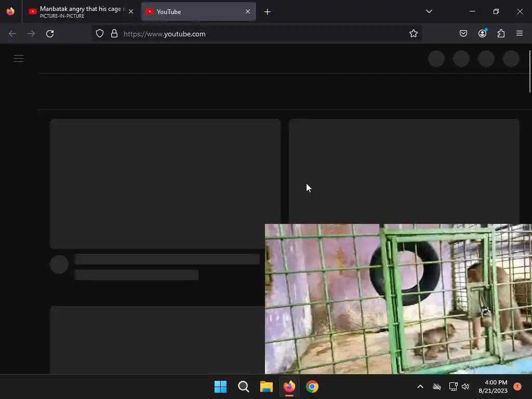Open the Extensions puzzle menu
Screen dimensions: 532x399
(501, 33)
